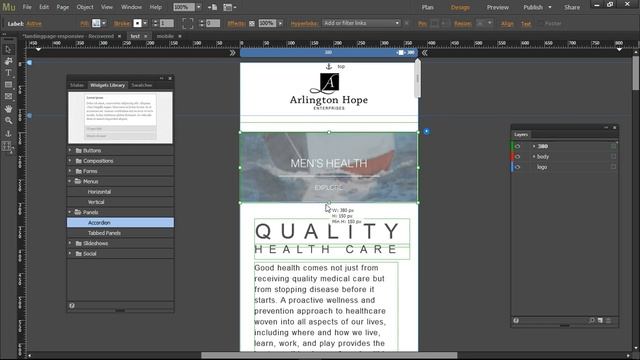Click the Share button

[x=572, y=7]
